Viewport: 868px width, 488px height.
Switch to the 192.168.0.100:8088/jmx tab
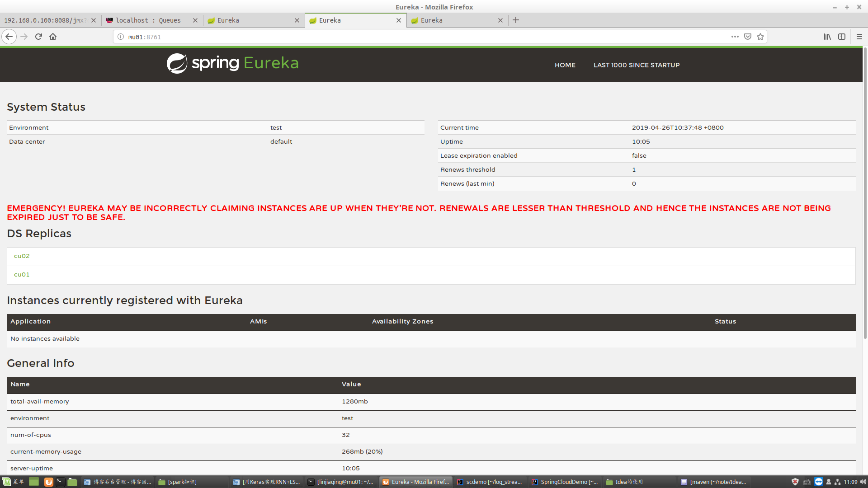pyautogui.click(x=45, y=20)
